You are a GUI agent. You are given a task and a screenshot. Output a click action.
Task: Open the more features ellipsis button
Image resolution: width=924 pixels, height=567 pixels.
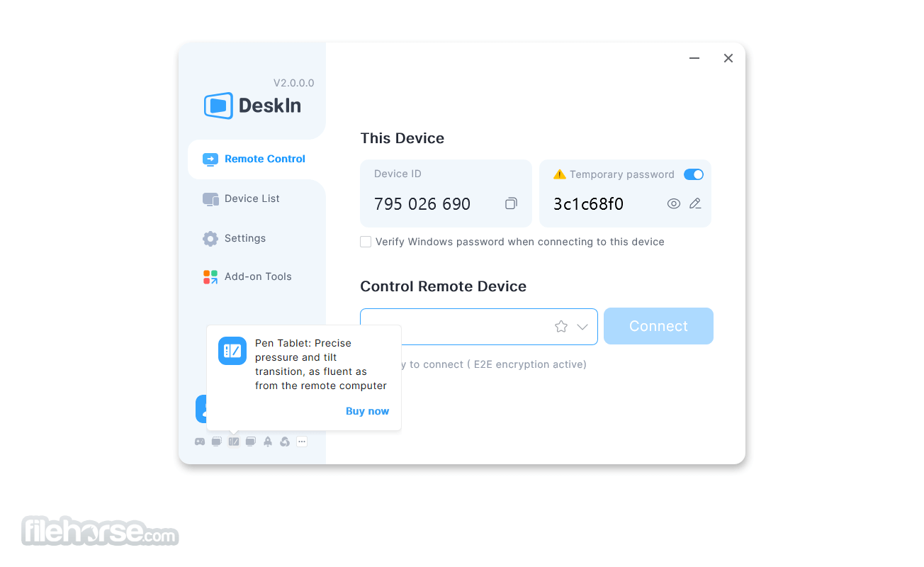302,442
